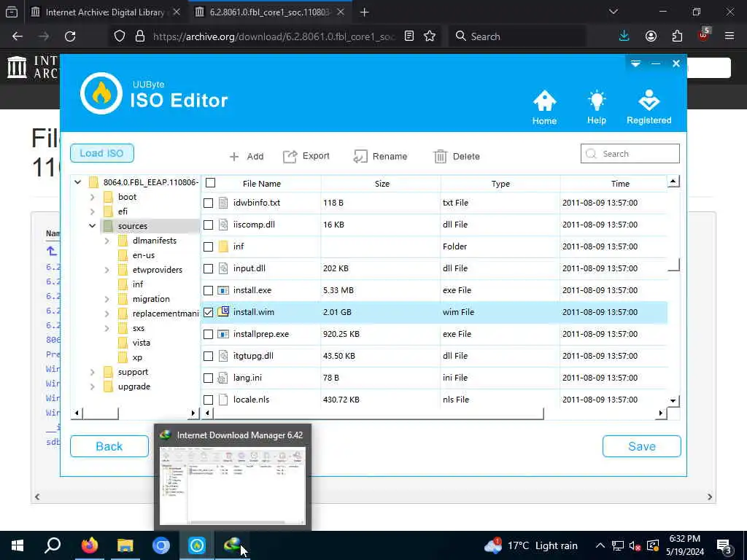Click the Firefox downloads arrow icon

624,36
